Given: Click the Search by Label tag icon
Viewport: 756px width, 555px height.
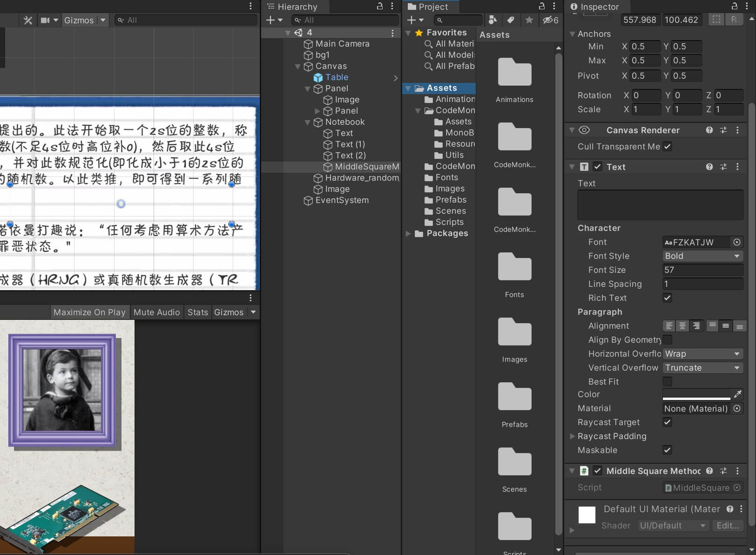Looking at the screenshot, I should (511, 20).
